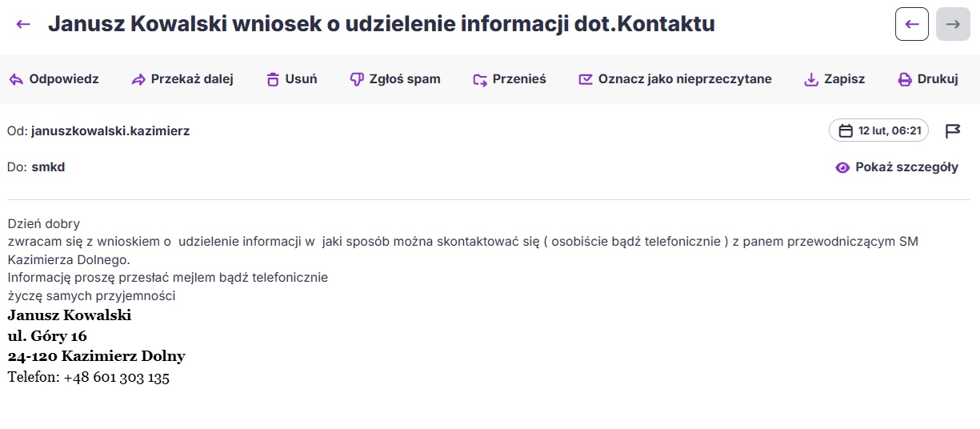Click the Przekaż dalej toolbar label

pyautogui.click(x=192, y=79)
